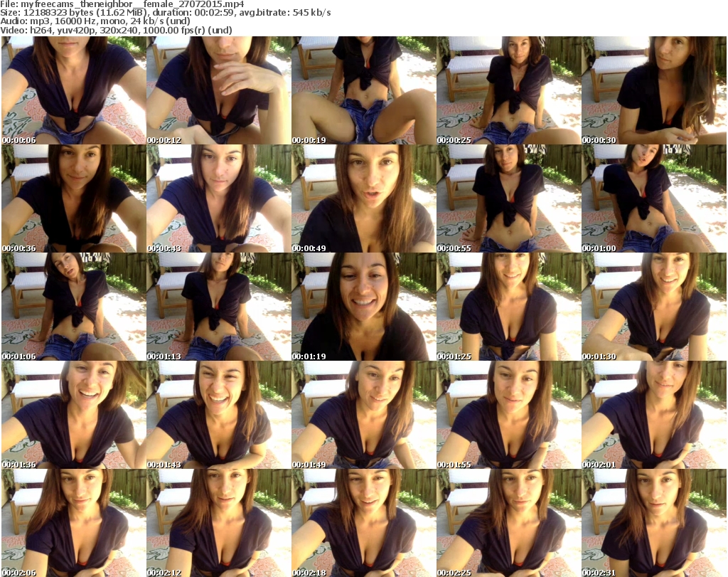Click the frame timestamped 00:00:49
728x577 pixels.
click(x=363, y=198)
